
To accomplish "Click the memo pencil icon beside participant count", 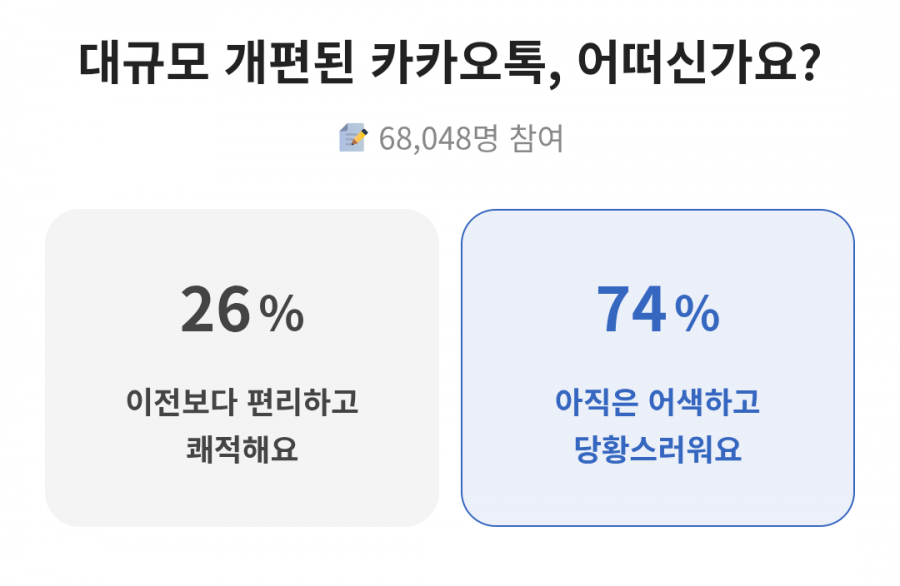I will pos(353,138).
